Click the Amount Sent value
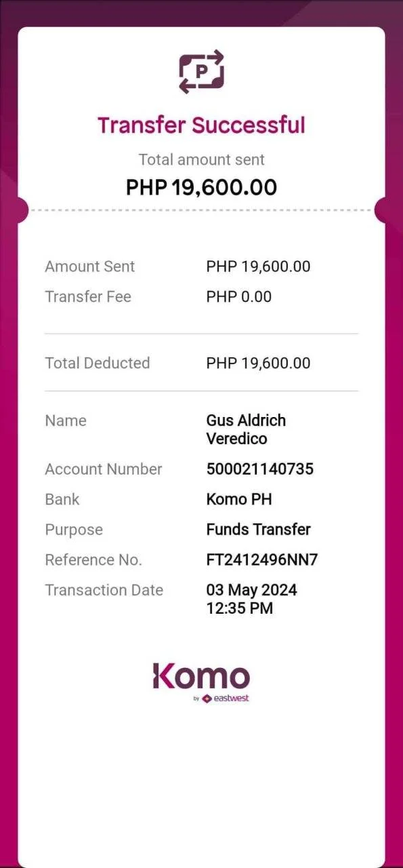Screen dimensions: 403x868 pos(258,267)
